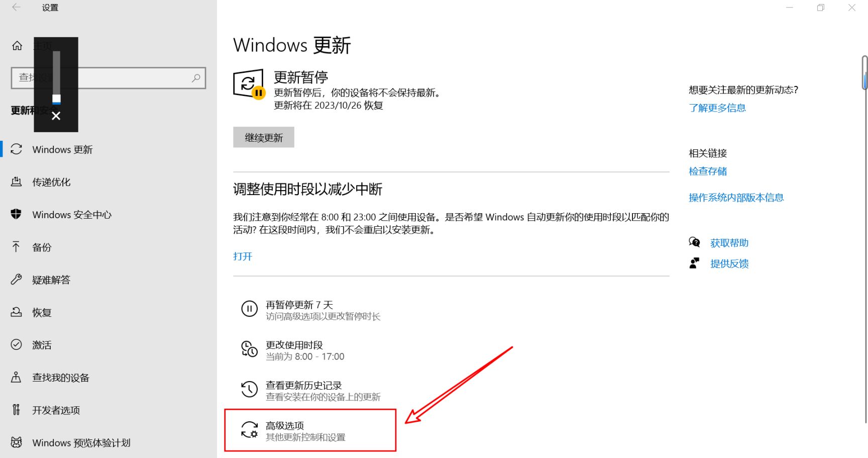Click the home icon in the sidebar
The height and width of the screenshot is (458, 868).
coord(17,46)
